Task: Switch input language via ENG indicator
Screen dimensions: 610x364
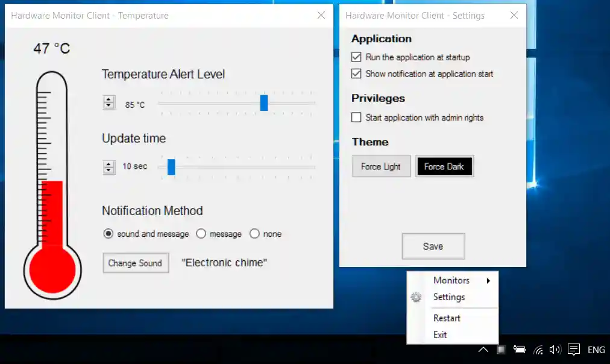Action: [596, 350]
